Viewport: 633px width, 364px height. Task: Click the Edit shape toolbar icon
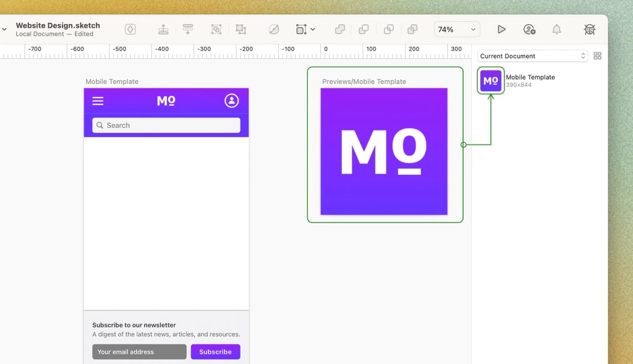(274, 30)
